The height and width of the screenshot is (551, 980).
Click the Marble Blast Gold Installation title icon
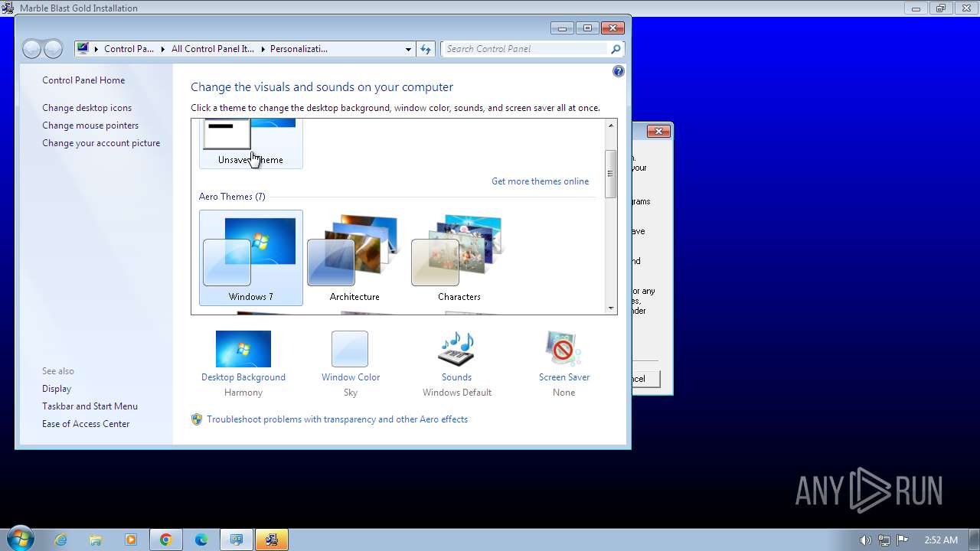[x=8, y=8]
